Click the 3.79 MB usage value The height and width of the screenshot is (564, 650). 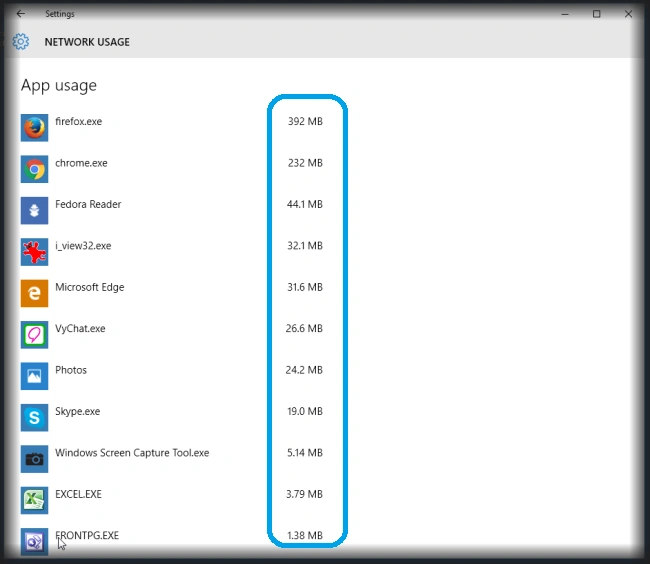click(x=304, y=494)
